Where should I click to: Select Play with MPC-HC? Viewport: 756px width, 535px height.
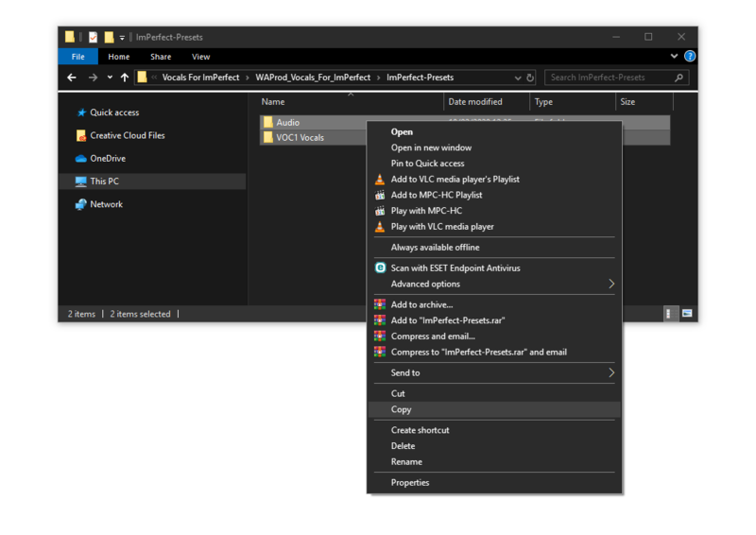(x=426, y=211)
